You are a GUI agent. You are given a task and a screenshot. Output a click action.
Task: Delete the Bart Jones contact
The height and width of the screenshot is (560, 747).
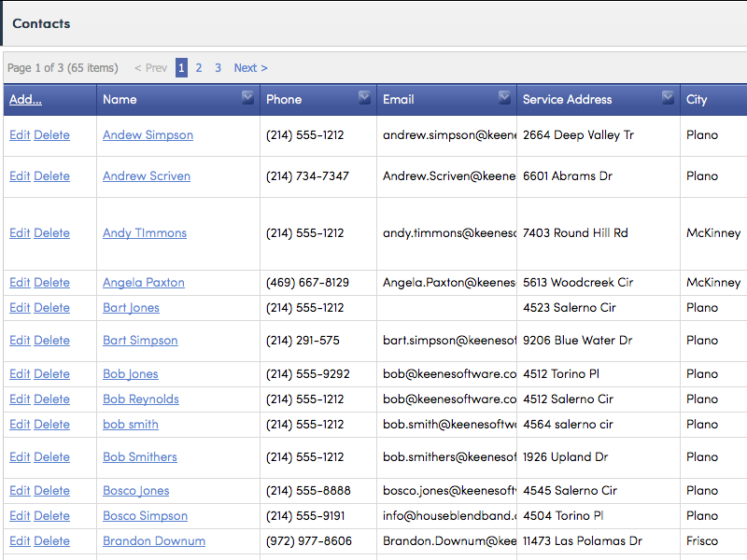[x=51, y=308]
